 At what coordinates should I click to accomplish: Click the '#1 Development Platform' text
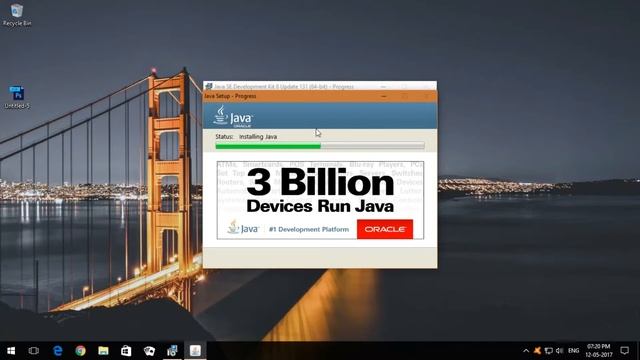pos(309,229)
